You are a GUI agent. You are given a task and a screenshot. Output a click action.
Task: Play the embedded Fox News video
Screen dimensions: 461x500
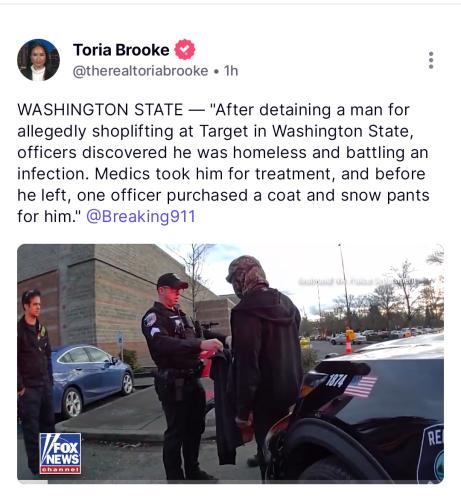(230, 364)
